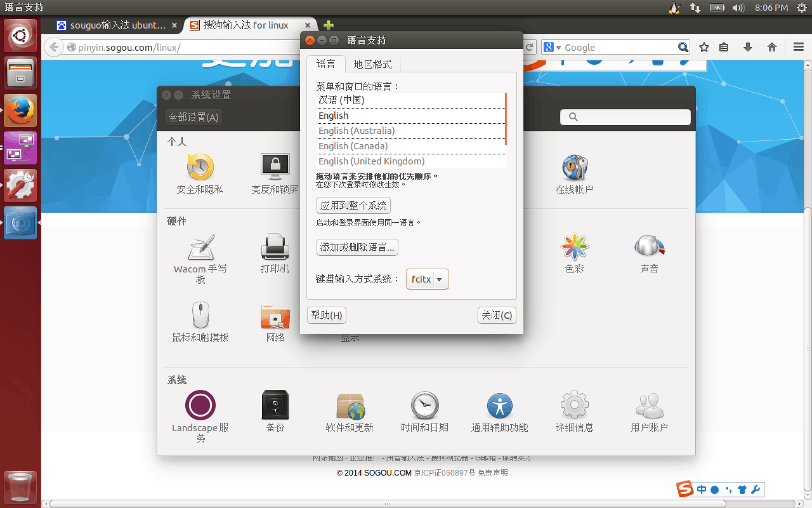This screenshot has height=508, width=812.
Task: Click 帮助(H) button in language dialog
Action: click(326, 315)
